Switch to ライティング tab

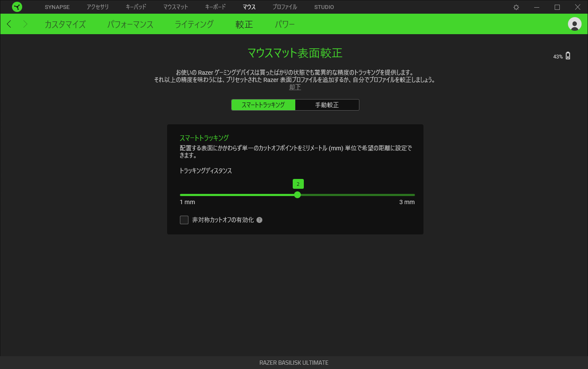[194, 24]
